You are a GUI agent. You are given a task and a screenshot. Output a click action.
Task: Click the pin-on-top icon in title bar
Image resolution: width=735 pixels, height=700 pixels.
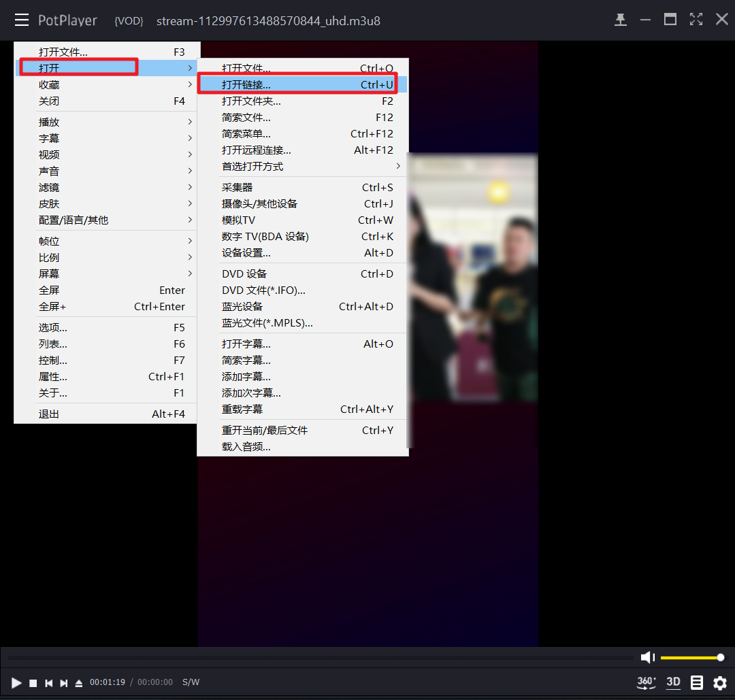tap(621, 20)
